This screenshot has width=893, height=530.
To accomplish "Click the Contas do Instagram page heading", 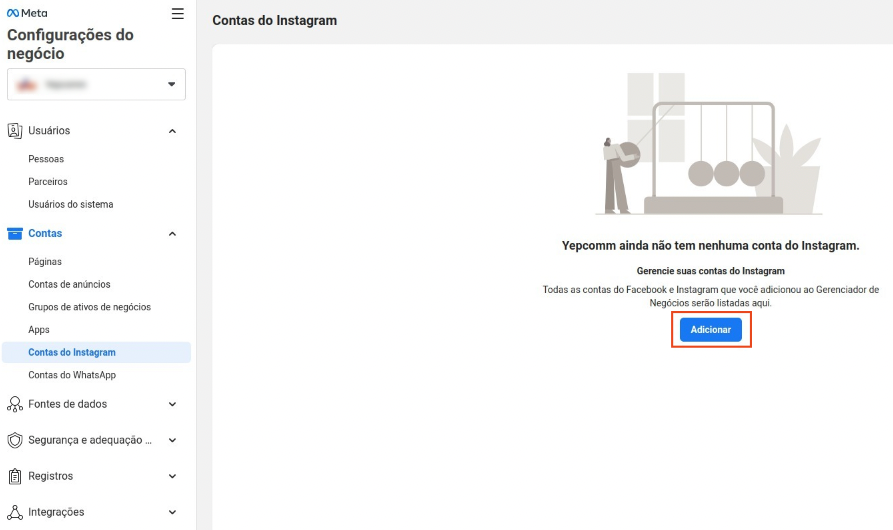I will [275, 20].
